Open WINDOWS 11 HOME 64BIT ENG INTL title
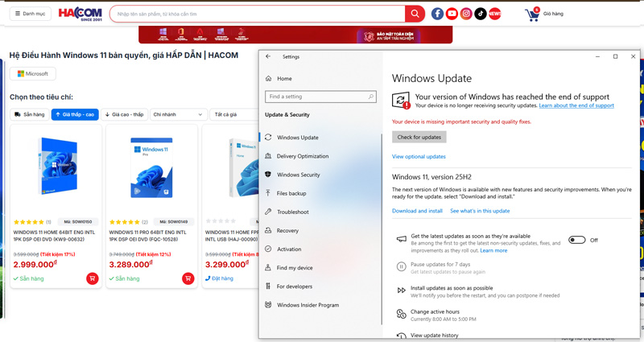 54,236
